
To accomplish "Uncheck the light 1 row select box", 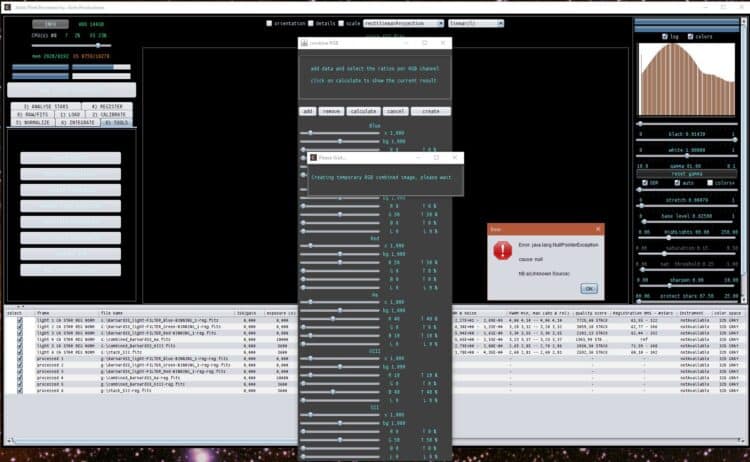I will tap(20, 320).
